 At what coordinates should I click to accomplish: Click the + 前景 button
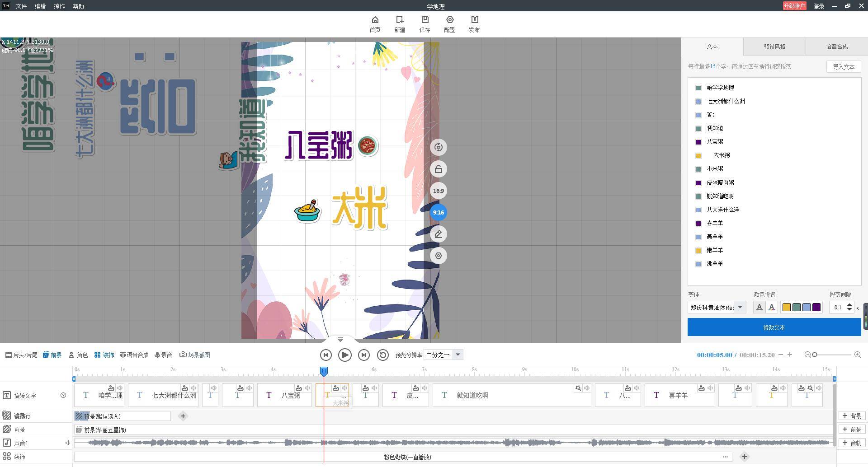[x=852, y=430]
